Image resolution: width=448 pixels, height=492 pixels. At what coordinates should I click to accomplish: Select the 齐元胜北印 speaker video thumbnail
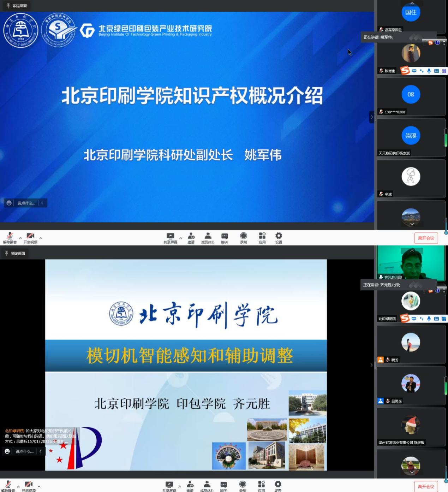tap(411, 262)
